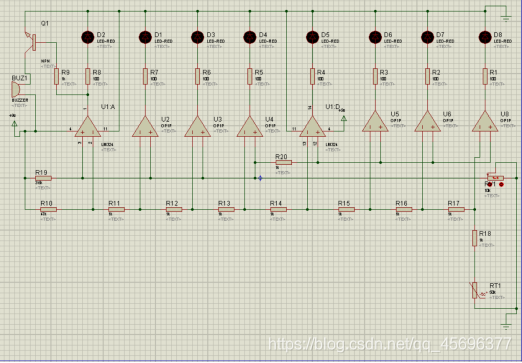
Task: Select the Q1 NPN transistor symbol
Action: pos(31,43)
